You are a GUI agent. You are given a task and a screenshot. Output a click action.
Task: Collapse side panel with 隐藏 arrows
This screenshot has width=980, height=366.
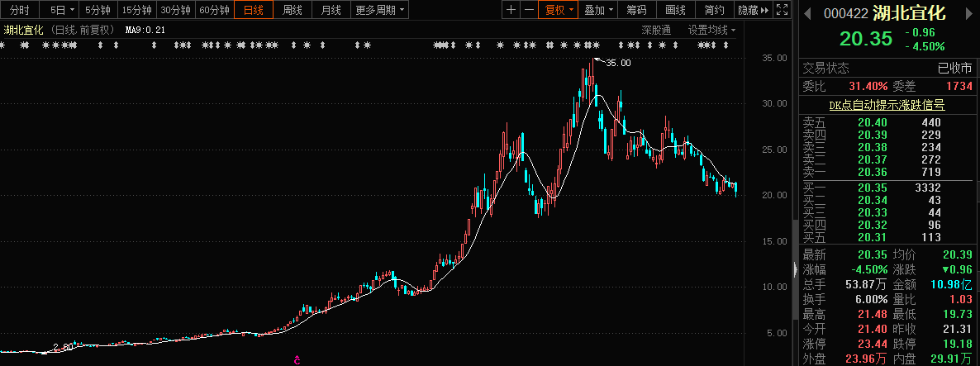(754, 9)
